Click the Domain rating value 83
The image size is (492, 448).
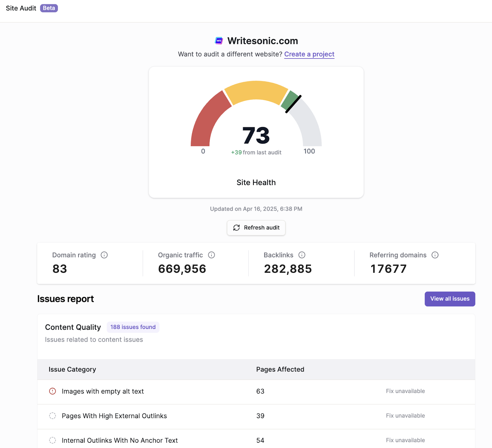point(60,269)
